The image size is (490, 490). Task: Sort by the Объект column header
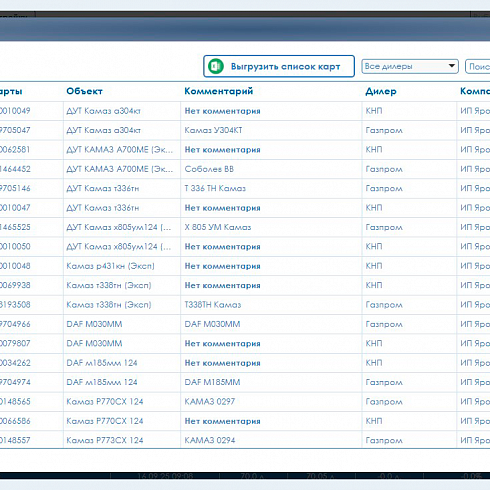pyautogui.click(x=84, y=91)
